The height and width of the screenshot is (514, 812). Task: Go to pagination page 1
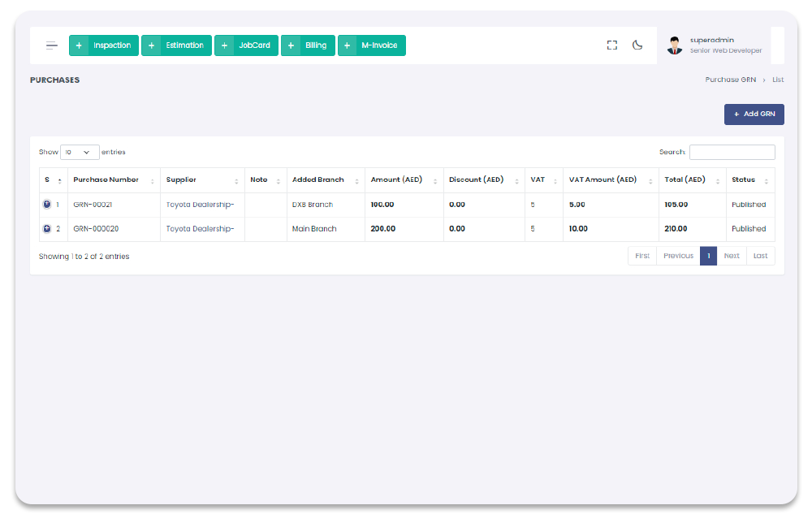tap(708, 256)
